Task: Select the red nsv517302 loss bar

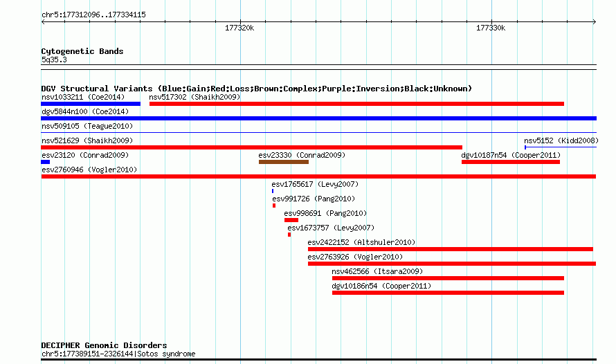Action: [x=356, y=104]
